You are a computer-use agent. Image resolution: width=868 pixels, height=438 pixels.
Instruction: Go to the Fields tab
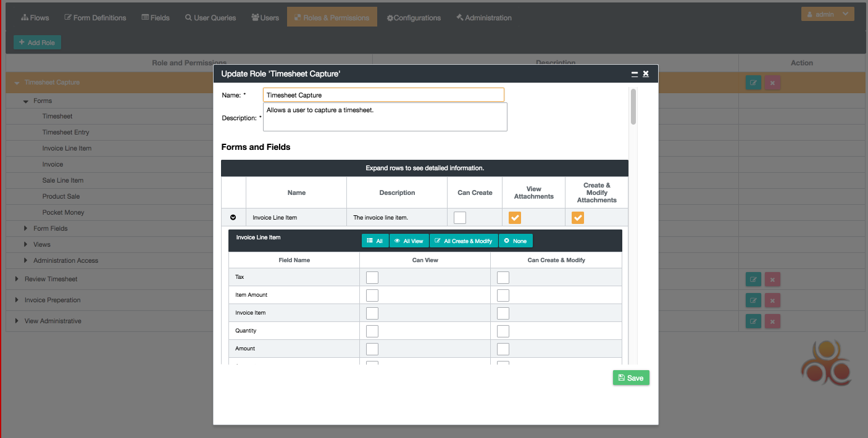(x=156, y=18)
